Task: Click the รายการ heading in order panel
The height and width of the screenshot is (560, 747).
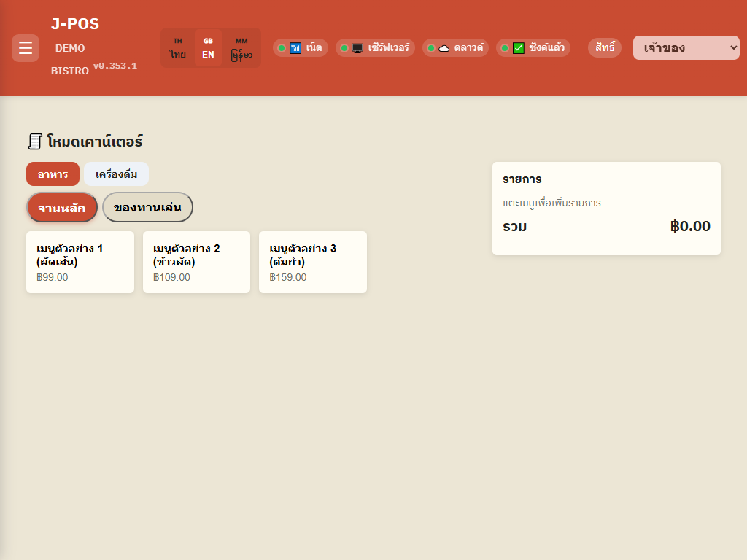Action: coord(522,179)
